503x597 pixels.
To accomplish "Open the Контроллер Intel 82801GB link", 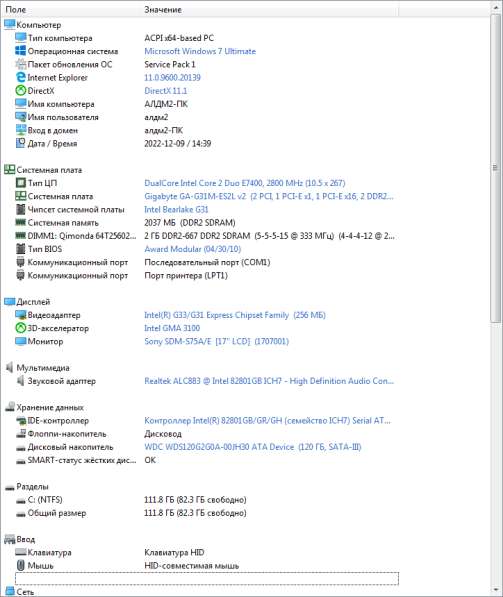I will (267, 420).
